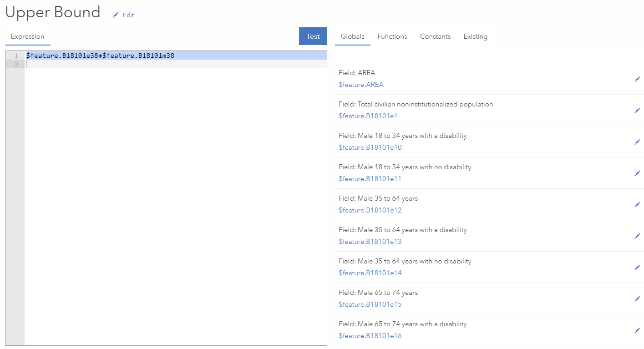Insert $feature.B18101e14 variable
644x349 pixels.
tap(370, 273)
